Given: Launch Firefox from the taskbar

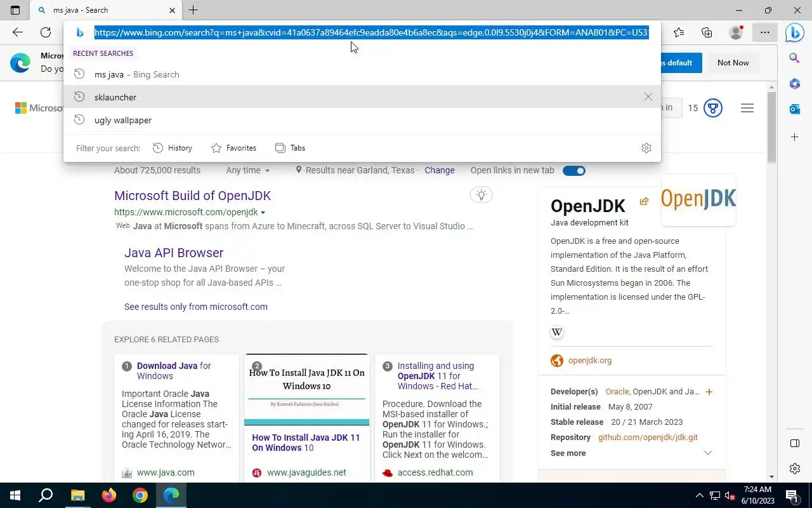Looking at the screenshot, I should pos(108,495).
